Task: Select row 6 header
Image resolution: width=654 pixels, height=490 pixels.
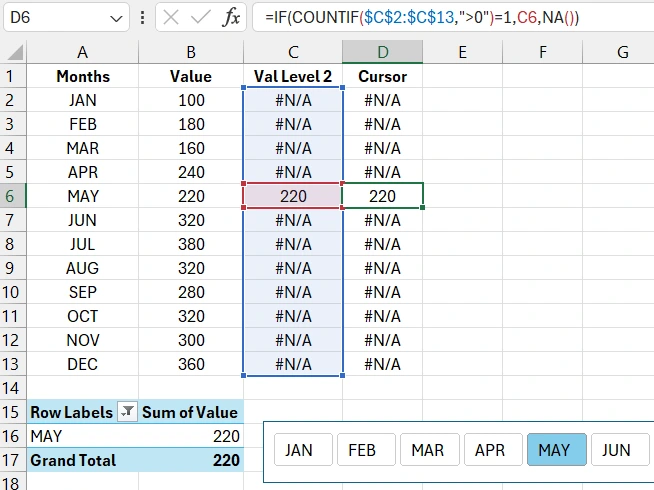Action: point(11,196)
